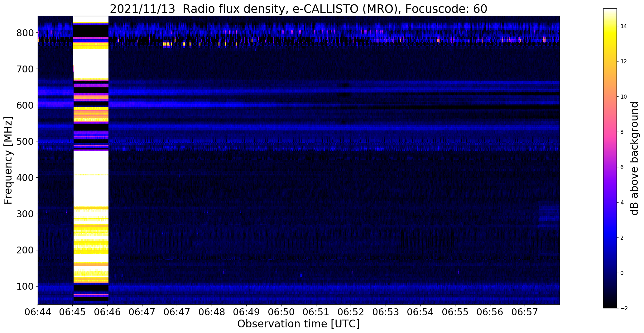Screen dimensions: 644x333
Task: Click the 06:44 time tick label
Action: [38, 312]
